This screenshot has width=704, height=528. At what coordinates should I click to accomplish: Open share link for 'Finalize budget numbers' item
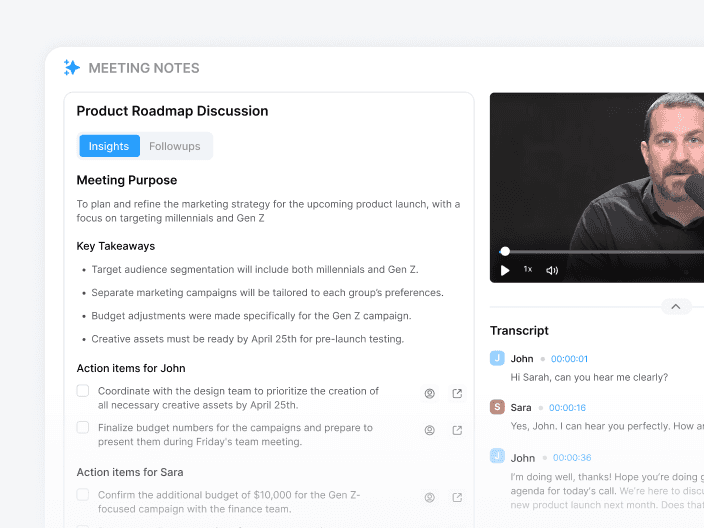click(x=457, y=430)
